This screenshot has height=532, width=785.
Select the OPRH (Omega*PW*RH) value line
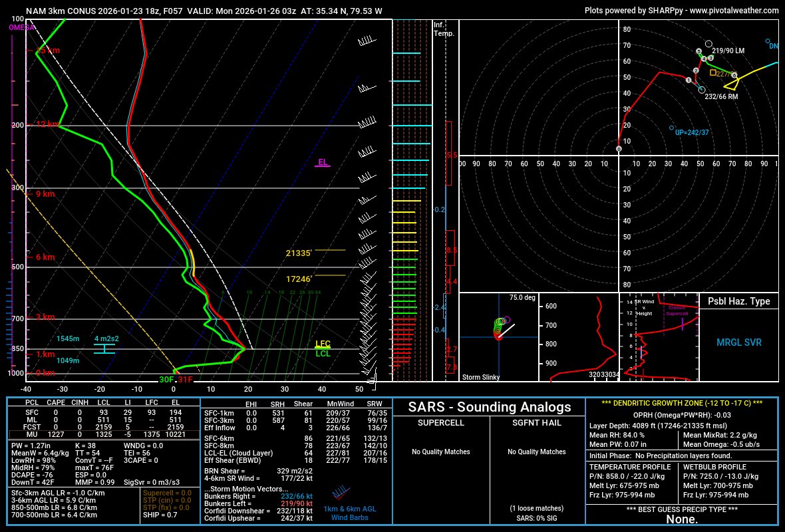pyautogui.click(x=682, y=415)
